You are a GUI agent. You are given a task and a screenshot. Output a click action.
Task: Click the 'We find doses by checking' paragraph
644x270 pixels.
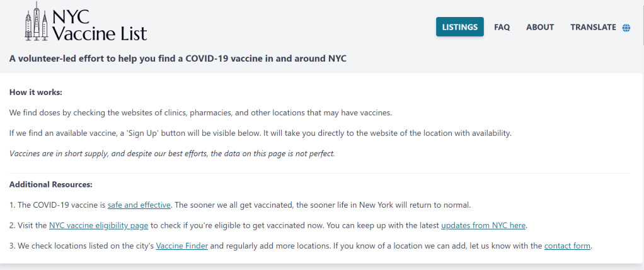pos(200,113)
